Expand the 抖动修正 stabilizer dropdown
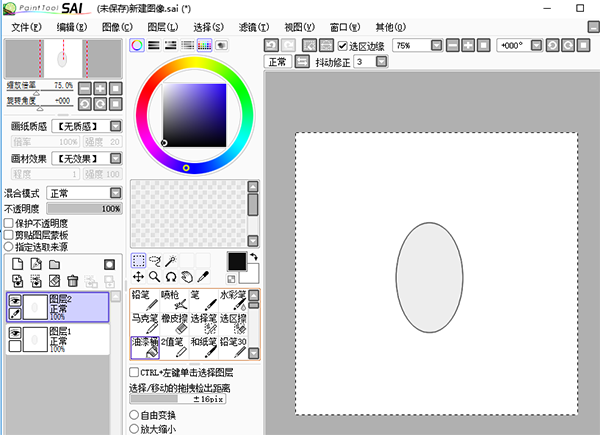 pos(386,62)
